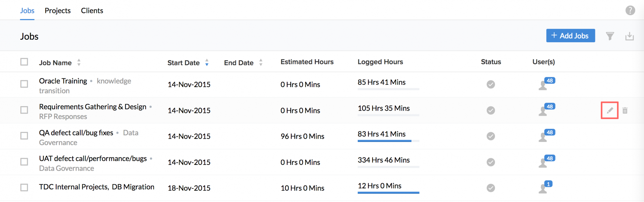Switch to the Clients tab
The height and width of the screenshot is (202, 644).
click(x=92, y=11)
